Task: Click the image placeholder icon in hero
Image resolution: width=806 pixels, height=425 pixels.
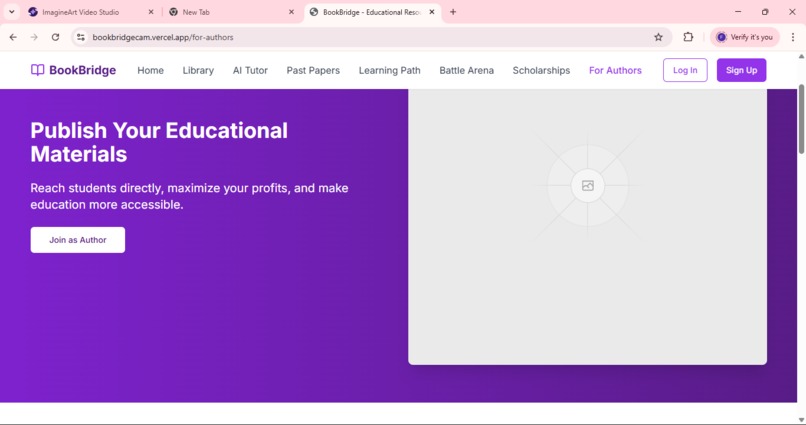Action: pos(588,186)
